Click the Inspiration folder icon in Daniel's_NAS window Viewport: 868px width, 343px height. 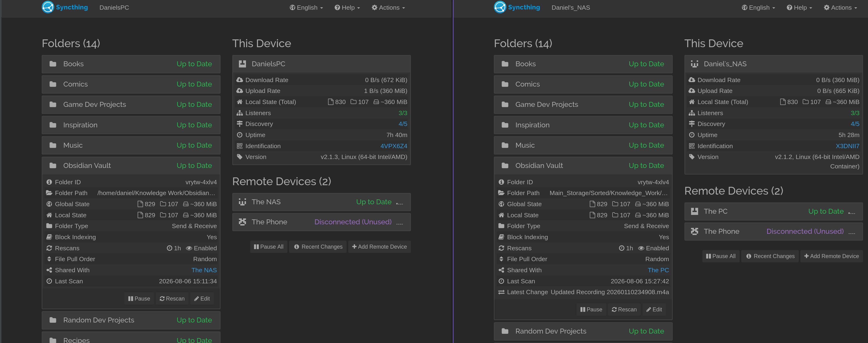(x=505, y=125)
